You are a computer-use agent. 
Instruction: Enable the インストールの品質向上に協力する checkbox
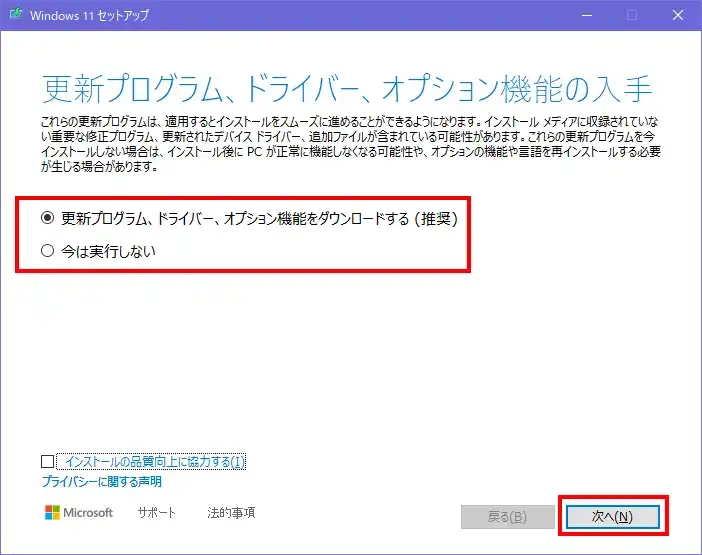(48, 462)
